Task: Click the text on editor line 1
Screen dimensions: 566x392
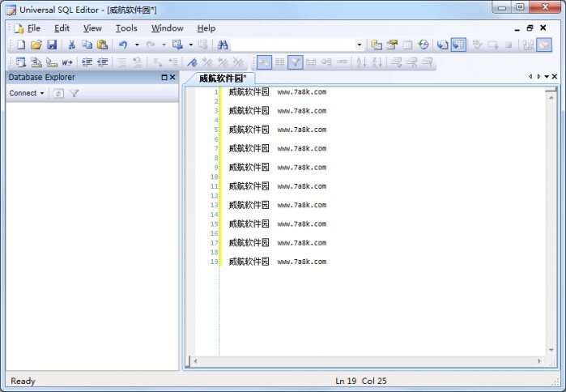Action: [277, 92]
